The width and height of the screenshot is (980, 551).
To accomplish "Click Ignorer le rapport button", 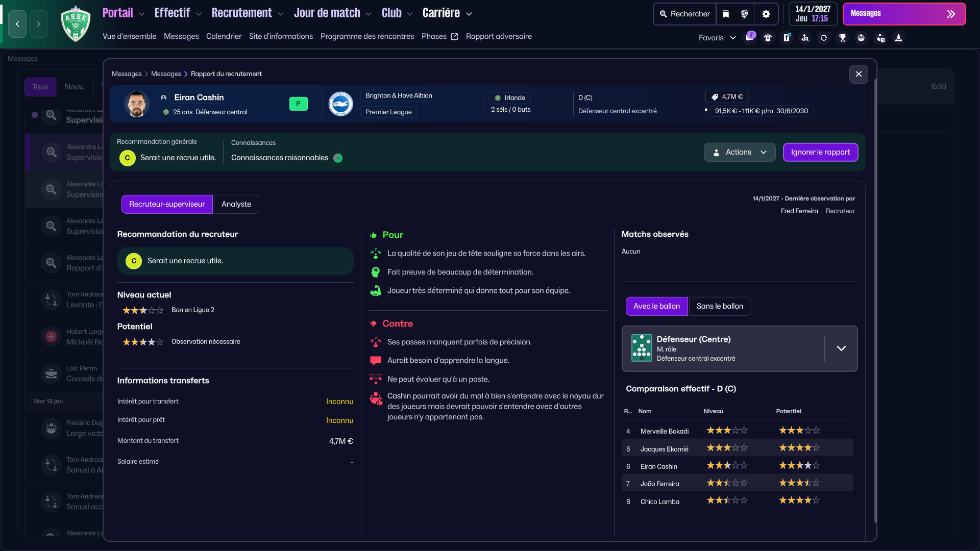I will pyautogui.click(x=820, y=152).
